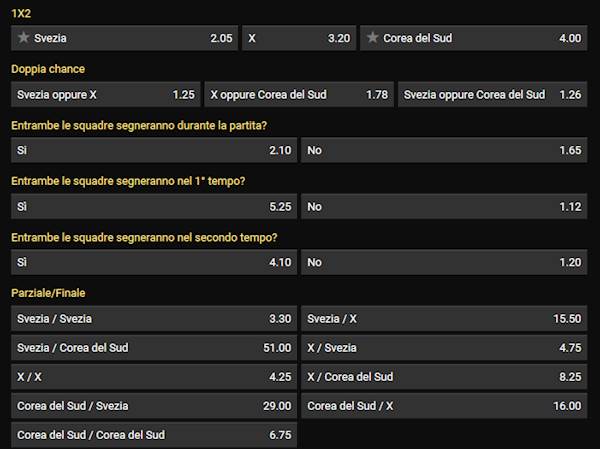Select Sì 4.10 for second half scoring

154,262
